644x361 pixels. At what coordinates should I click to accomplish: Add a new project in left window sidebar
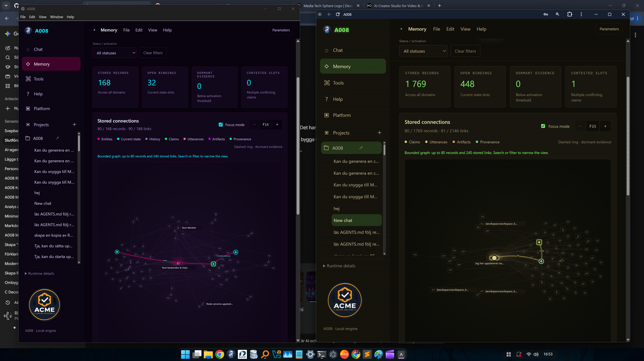[x=74, y=125]
